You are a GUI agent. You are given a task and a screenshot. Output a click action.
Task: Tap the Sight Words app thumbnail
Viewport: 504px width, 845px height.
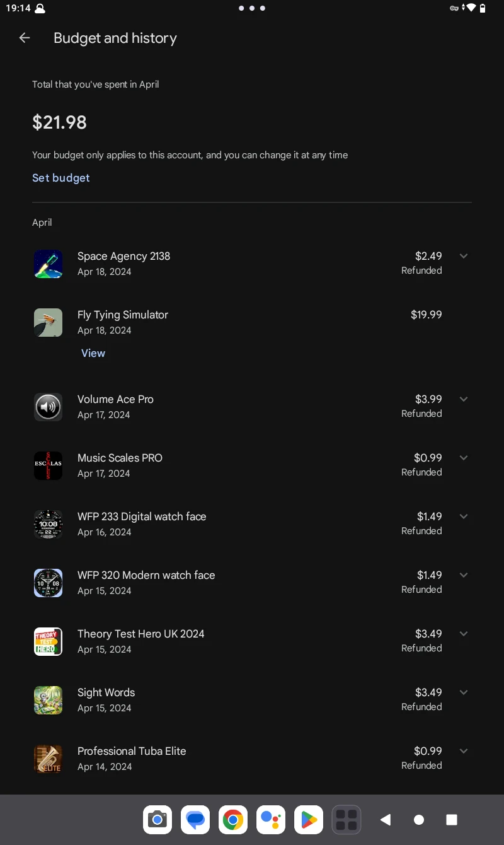point(48,700)
